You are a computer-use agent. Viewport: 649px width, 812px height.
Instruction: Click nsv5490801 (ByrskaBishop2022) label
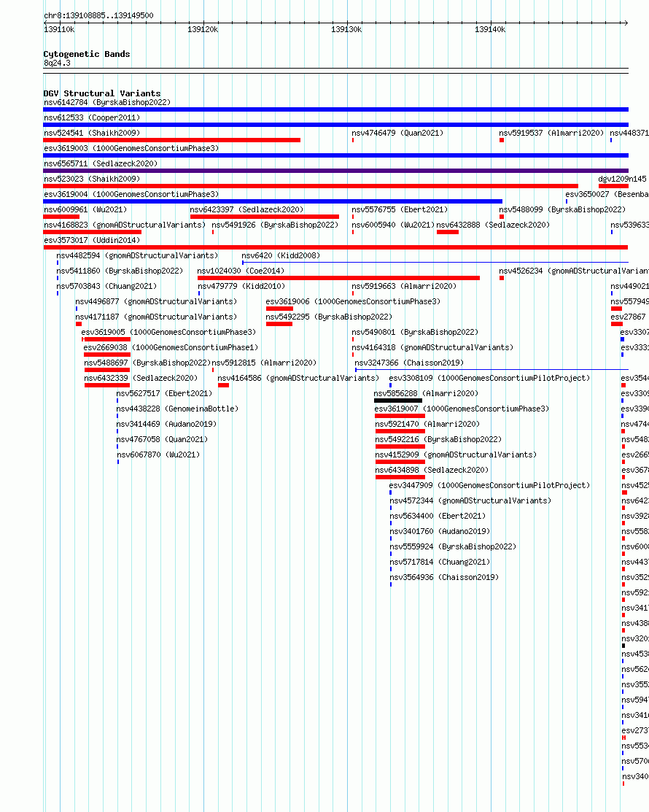[x=415, y=332]
